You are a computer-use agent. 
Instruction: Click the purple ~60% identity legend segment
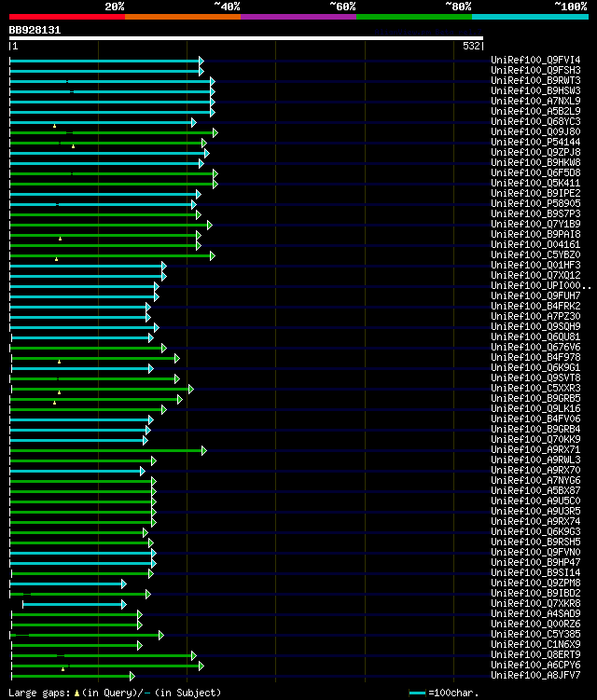298,17
